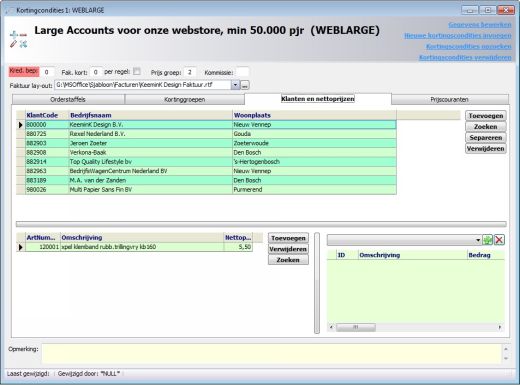Click the Zoeterwoude city cell

[x=314, y=143]
